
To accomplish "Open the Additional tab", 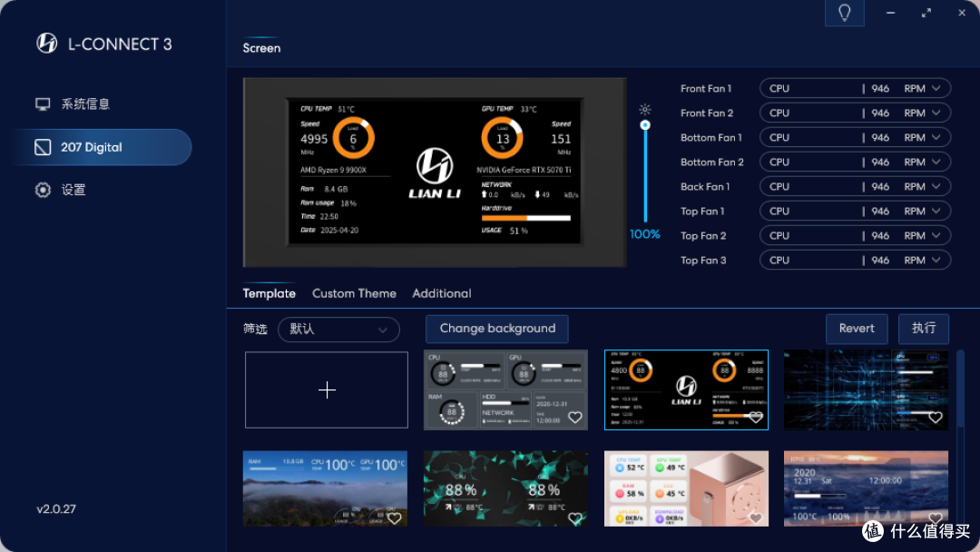I will pyautogui.click(x=441, y=293).
